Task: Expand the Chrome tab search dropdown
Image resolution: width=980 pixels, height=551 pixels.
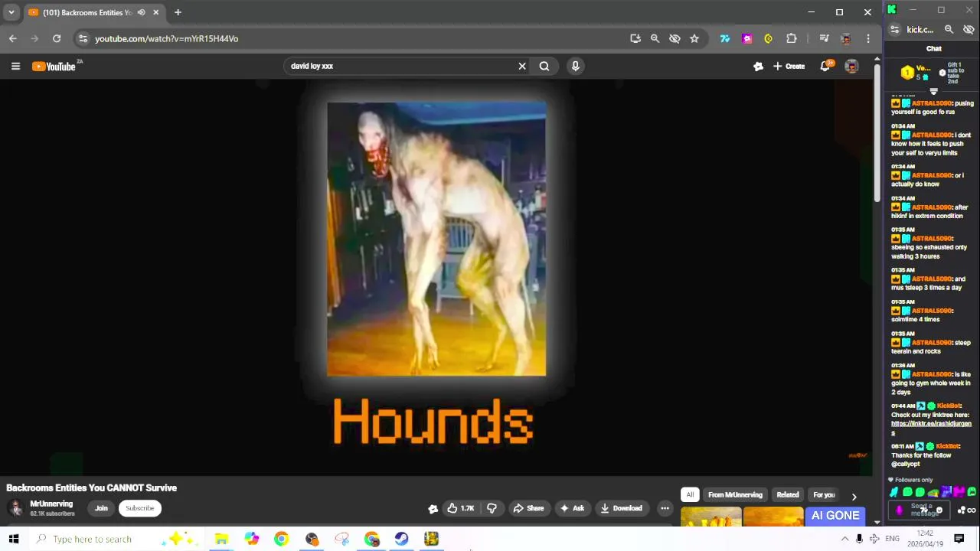Action: (11, 12)
